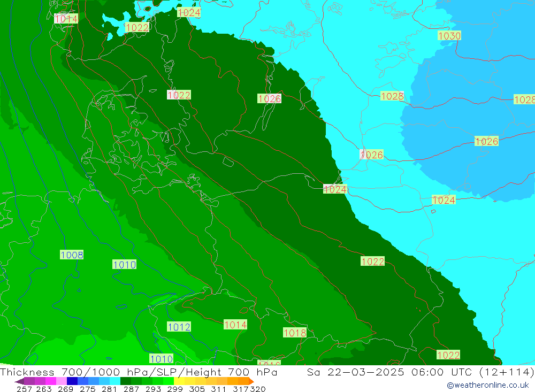Click the 287 legend value
Screen dimensions: 535x392
click(131, 389)
